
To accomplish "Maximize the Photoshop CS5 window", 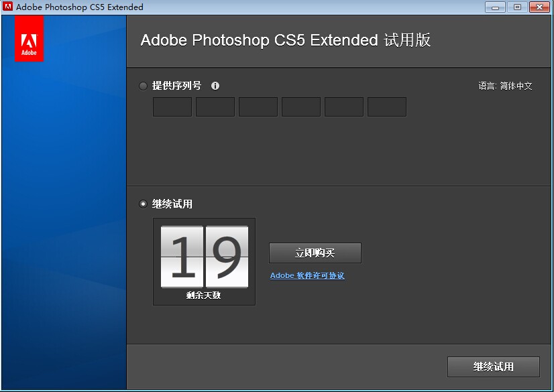I will [517, 7].
